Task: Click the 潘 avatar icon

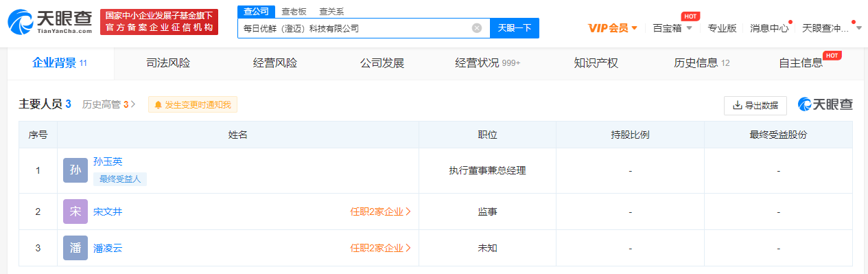Action: pyautogui.click(x=75, y=248)
